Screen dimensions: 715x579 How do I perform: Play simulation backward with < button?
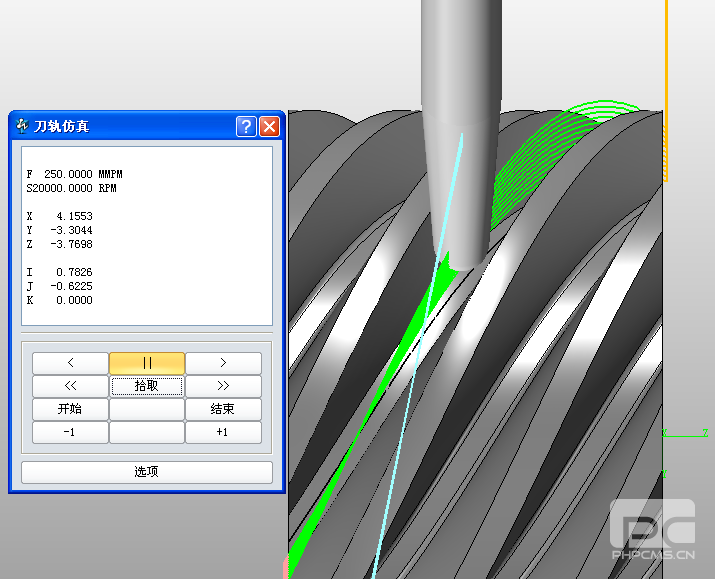[70, 363]
